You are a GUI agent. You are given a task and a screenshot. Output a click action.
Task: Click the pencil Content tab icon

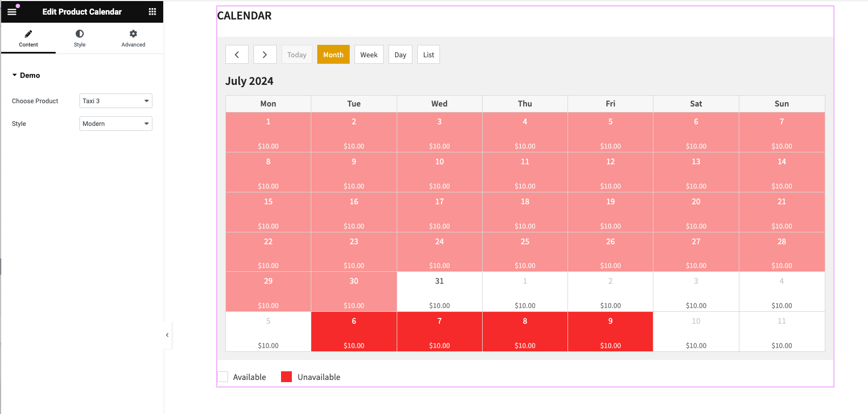[28, 34]
